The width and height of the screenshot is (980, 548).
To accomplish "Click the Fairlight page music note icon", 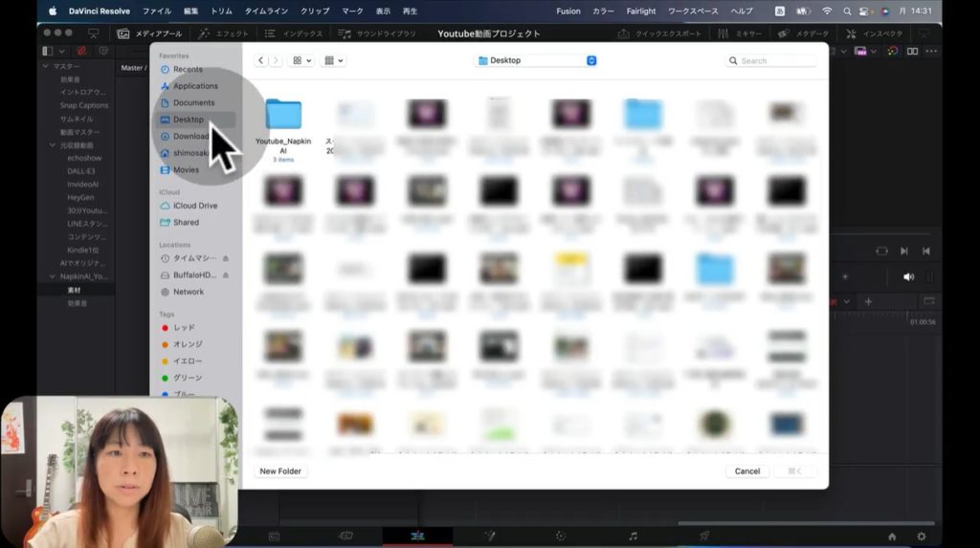I will (633, 537).
